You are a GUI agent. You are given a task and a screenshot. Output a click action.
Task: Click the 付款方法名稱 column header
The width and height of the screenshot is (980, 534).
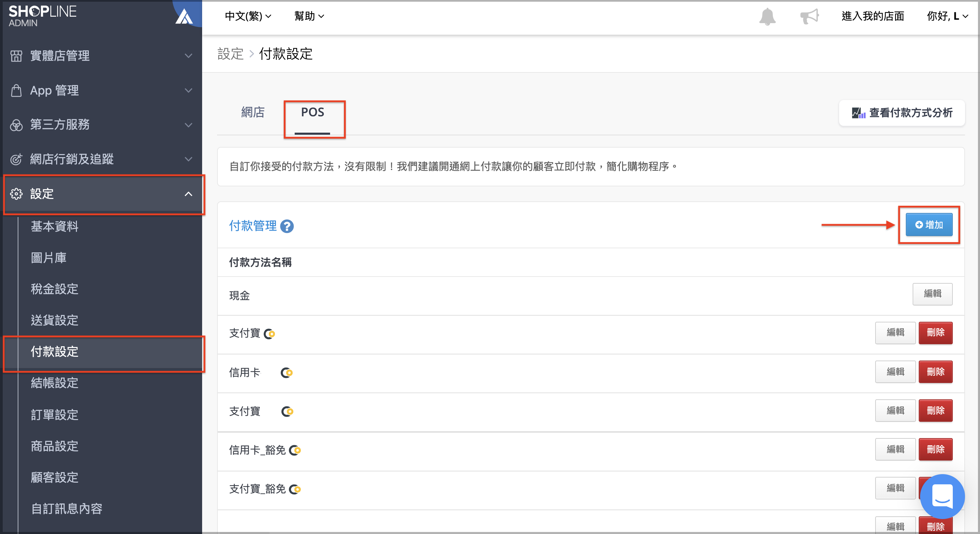pyautogui.click(x=260, y=263)
